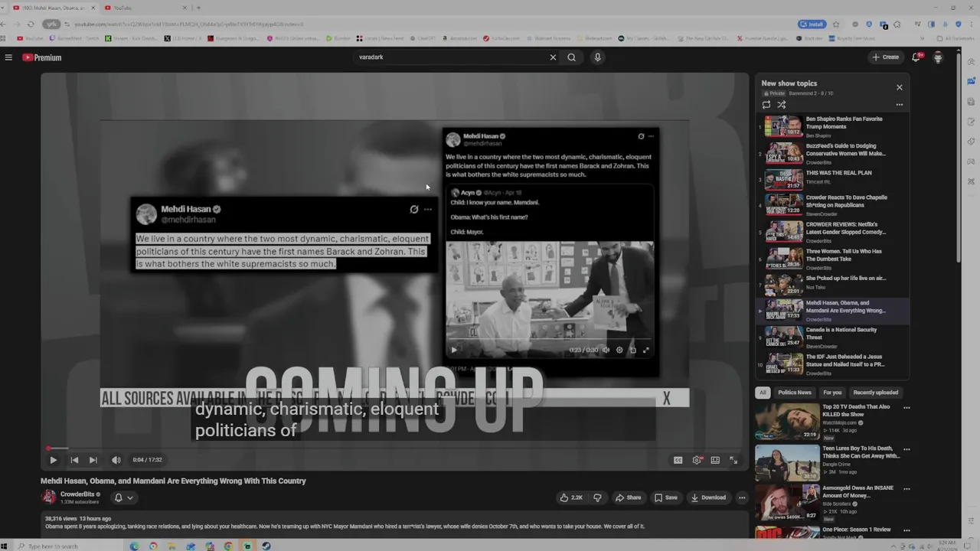The width and height of the screenshot is (980, 551).
Task: Skip to previous video
Action: click(x=74, y=460)
